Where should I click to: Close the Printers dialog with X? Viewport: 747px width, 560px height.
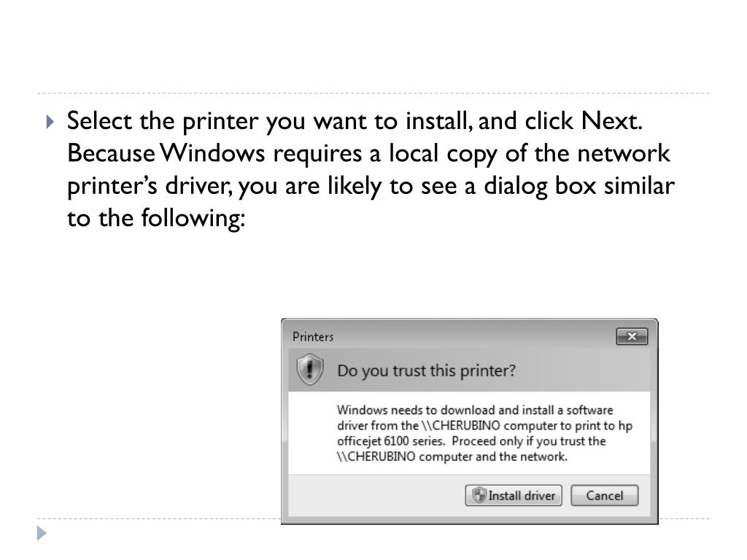(x=632, y=336)
